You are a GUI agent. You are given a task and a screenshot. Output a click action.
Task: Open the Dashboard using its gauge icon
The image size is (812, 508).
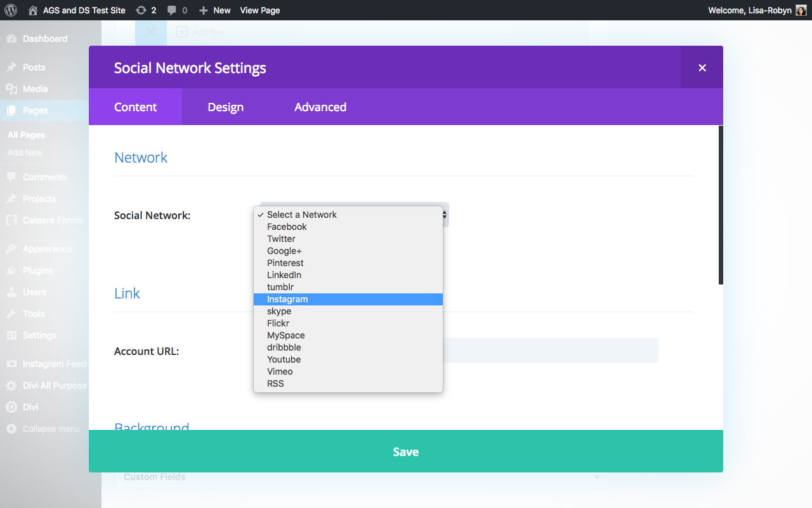point(13,39)
